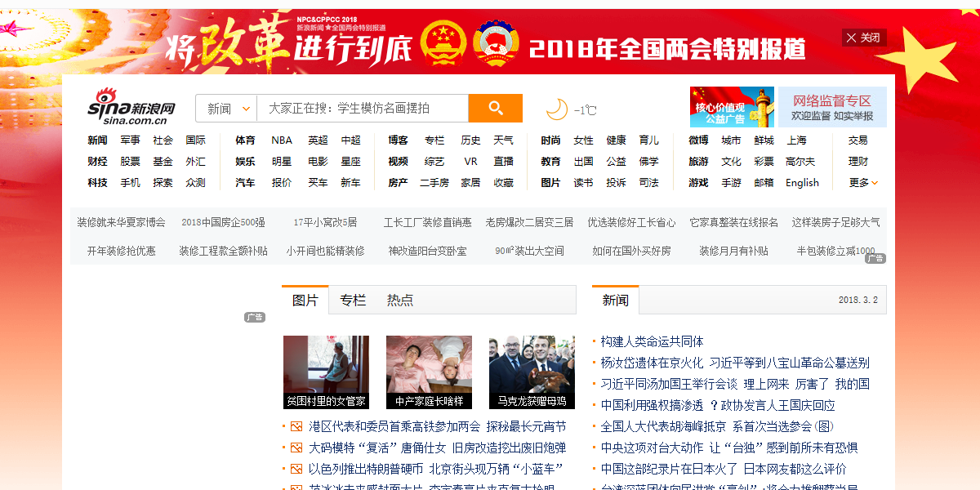Viewport: 980px width, 490px height.
Task: Click the 网络监督专区 banner
Action: click(x=832, y=107)
